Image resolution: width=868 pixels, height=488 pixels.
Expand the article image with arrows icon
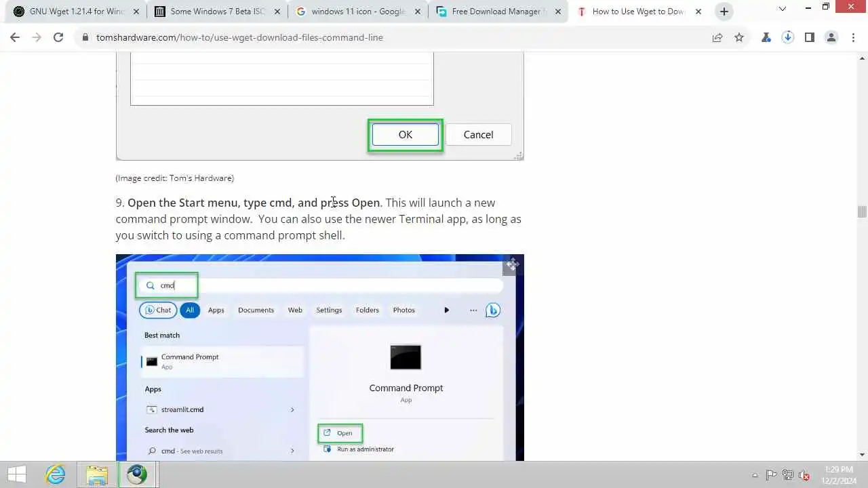pos(512,265)
